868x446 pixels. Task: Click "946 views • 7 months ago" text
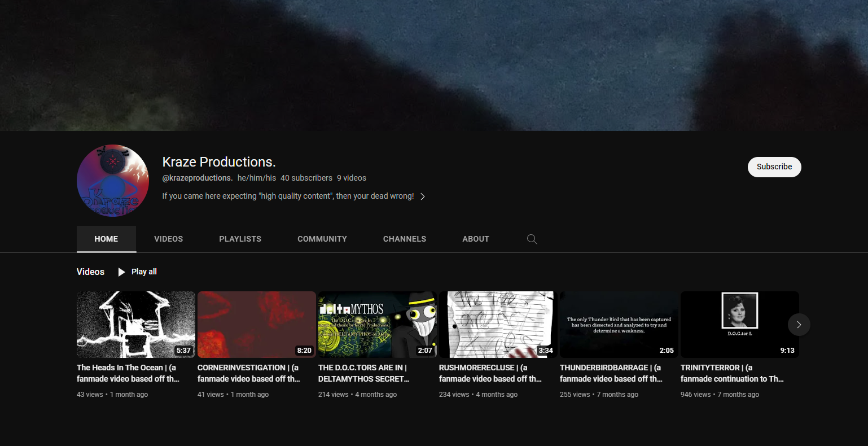pyautogui.click(x=720, y=395)
